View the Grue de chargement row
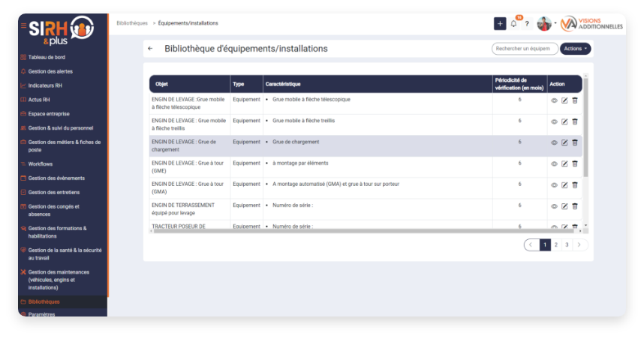Image resolution: width=644 pixels, height=339 pixels. [554, 142]
